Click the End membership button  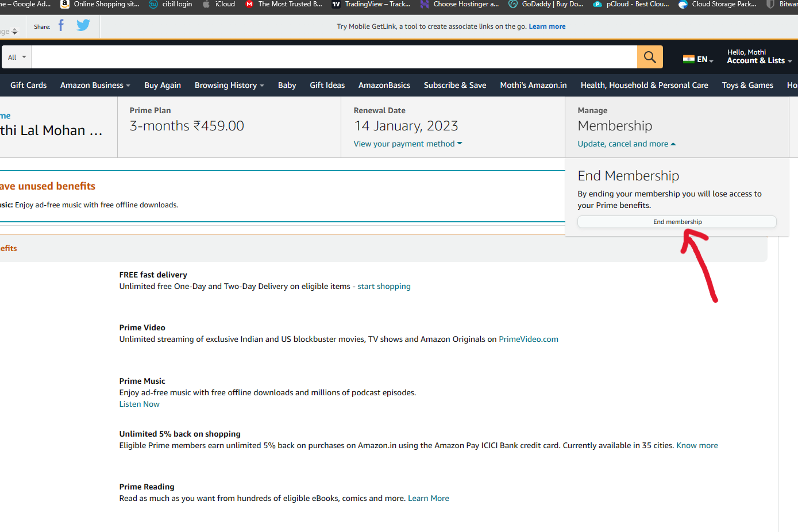[x=677, y=222]
